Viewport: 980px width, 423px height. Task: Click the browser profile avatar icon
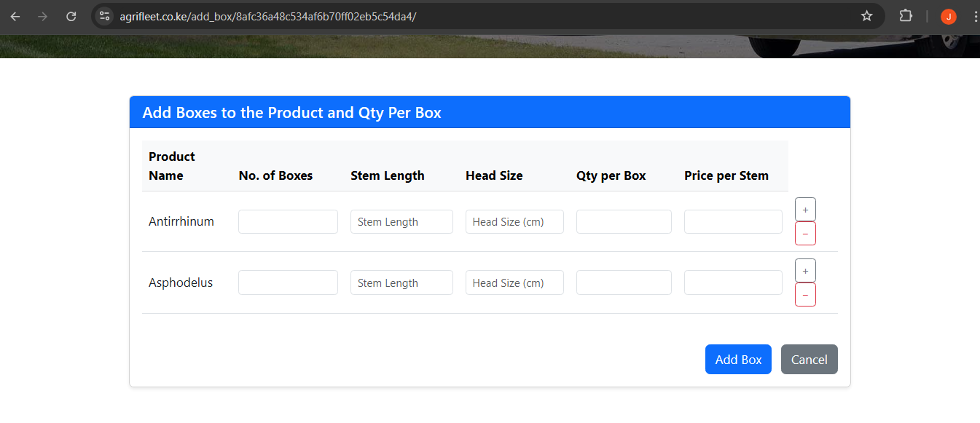click(948, 15)
